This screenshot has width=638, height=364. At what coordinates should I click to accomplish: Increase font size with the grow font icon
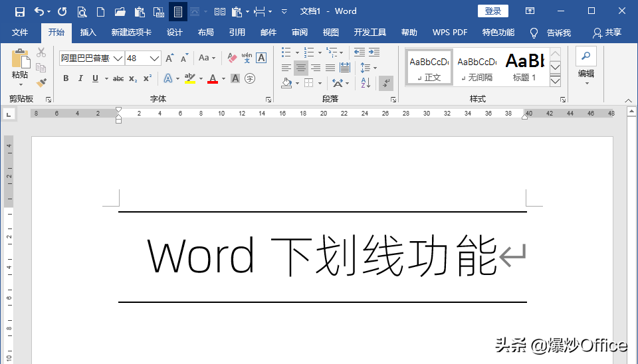(x=169, y=58)
